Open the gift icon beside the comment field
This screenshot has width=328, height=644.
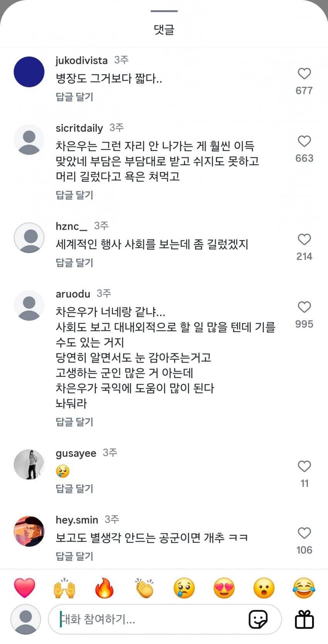(304, 619)
